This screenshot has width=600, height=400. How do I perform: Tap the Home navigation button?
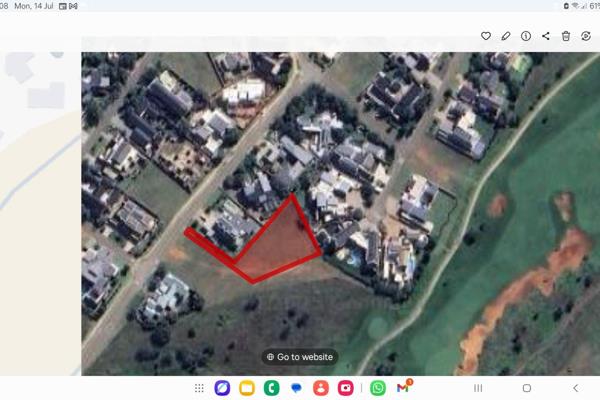[527, 388]
